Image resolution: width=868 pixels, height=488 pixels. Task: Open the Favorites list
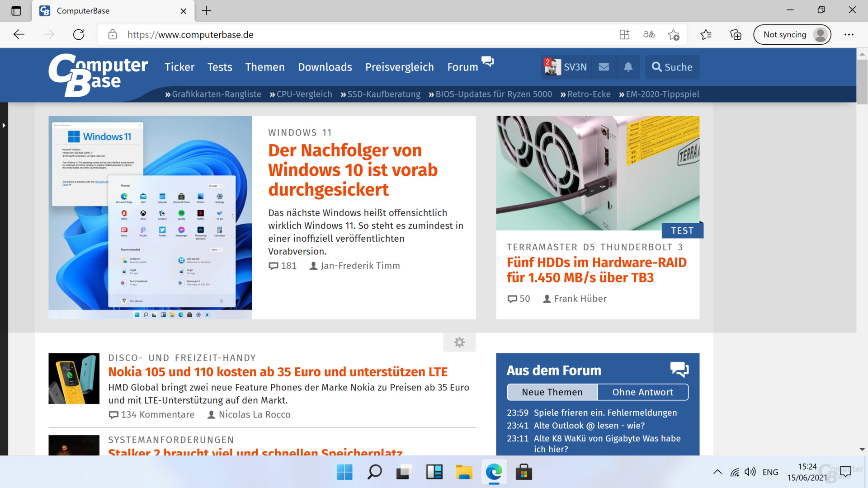(x=706, y=34)
